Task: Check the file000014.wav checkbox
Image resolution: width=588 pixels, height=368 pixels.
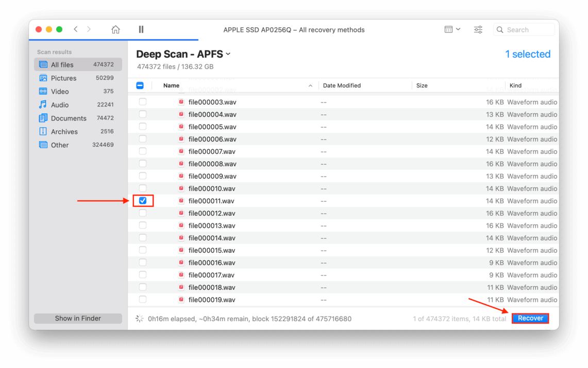Action: [143, 238]
